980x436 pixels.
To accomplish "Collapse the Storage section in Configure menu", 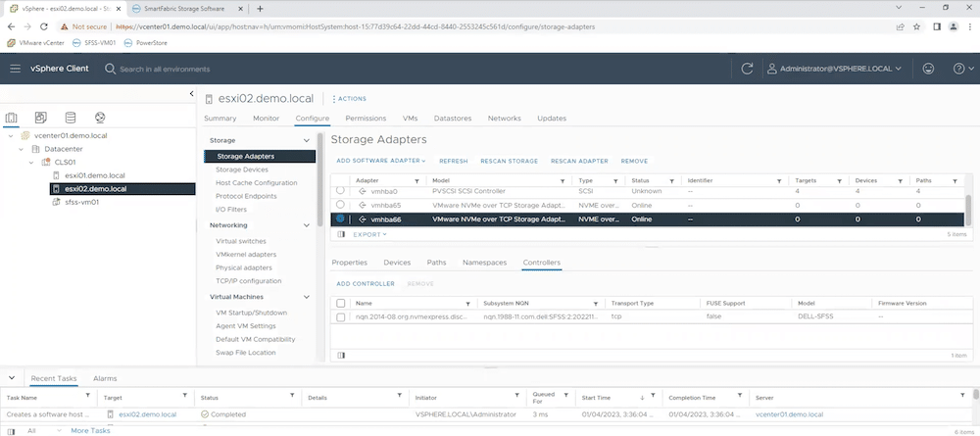I will click(x=306, y=140).
